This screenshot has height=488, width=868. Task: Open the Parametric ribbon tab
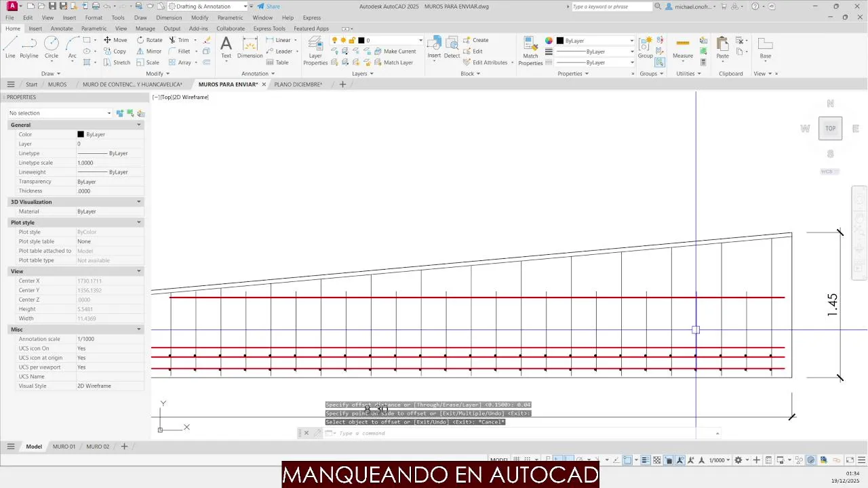(x=94, y=28)
